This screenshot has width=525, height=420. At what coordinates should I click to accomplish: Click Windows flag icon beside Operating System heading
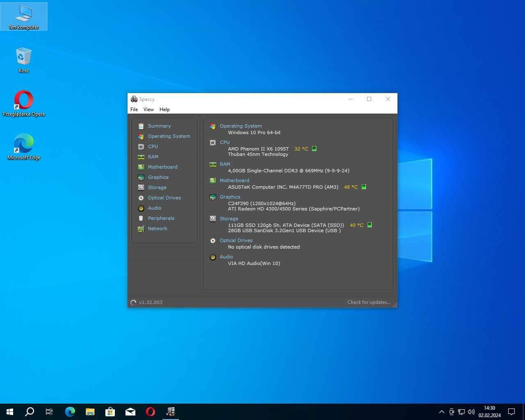tap(213, 126)
